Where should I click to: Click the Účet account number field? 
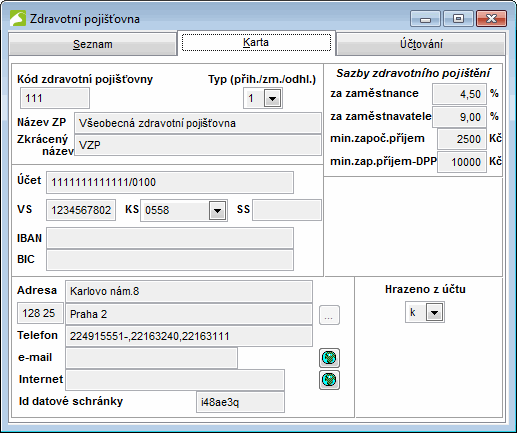[170, 182]
